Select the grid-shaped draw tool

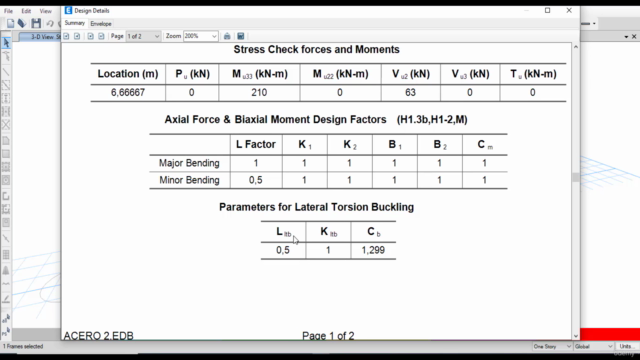pyautogui.click(x=6, y=255)
